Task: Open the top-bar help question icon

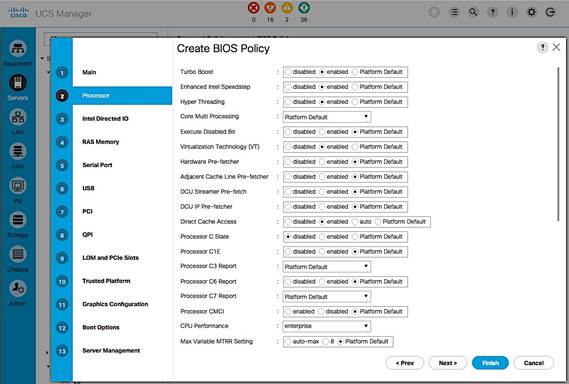Action: [492, 12]
